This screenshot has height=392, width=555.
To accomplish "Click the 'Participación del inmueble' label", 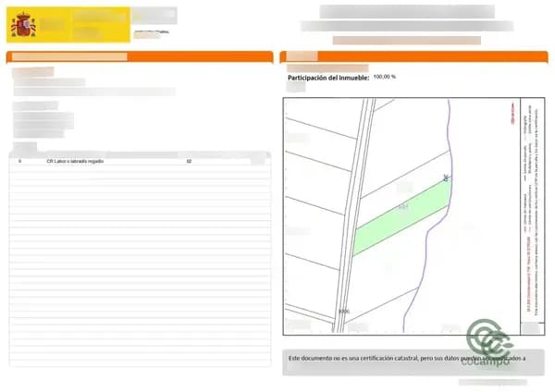I will tap(328, 78).
